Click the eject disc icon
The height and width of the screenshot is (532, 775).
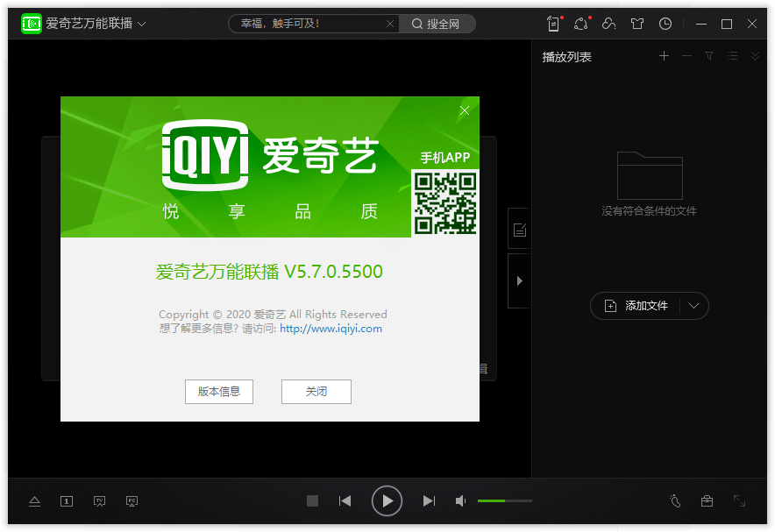click(35, 501)
